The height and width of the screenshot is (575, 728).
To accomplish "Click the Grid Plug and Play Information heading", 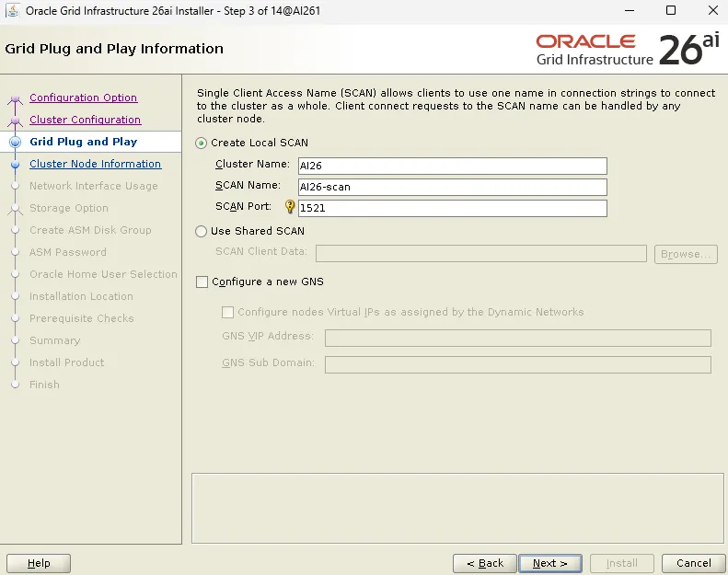I will tap(114, 49).
